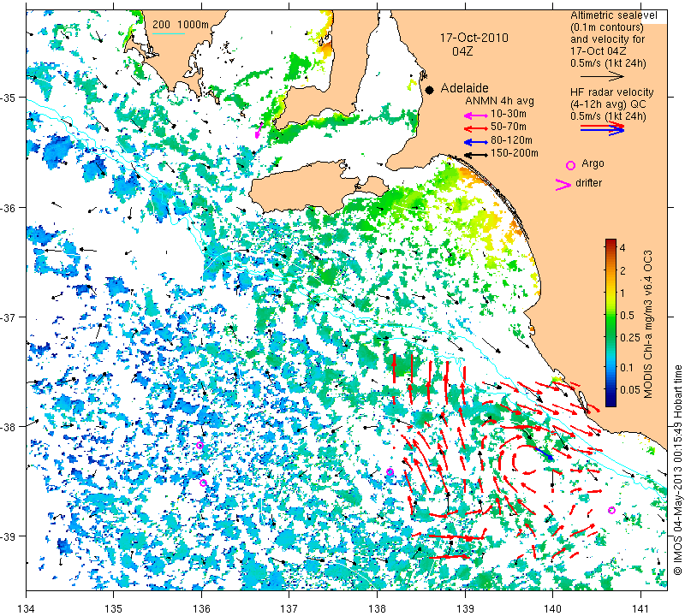Click the IMOS copyright timestamp text
Screen dimensions: 685x616
coord(677,470)
